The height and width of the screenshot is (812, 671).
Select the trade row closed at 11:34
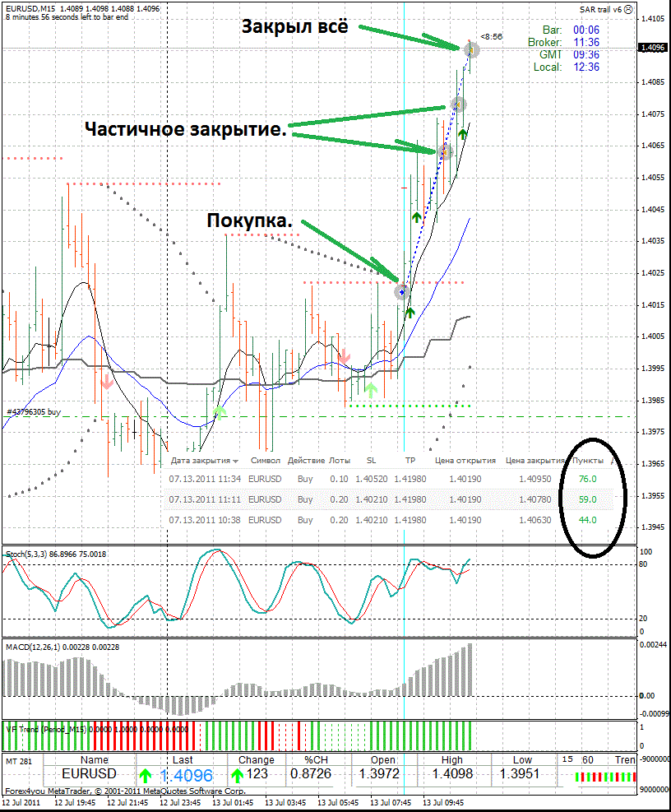[x=388, y=479]
